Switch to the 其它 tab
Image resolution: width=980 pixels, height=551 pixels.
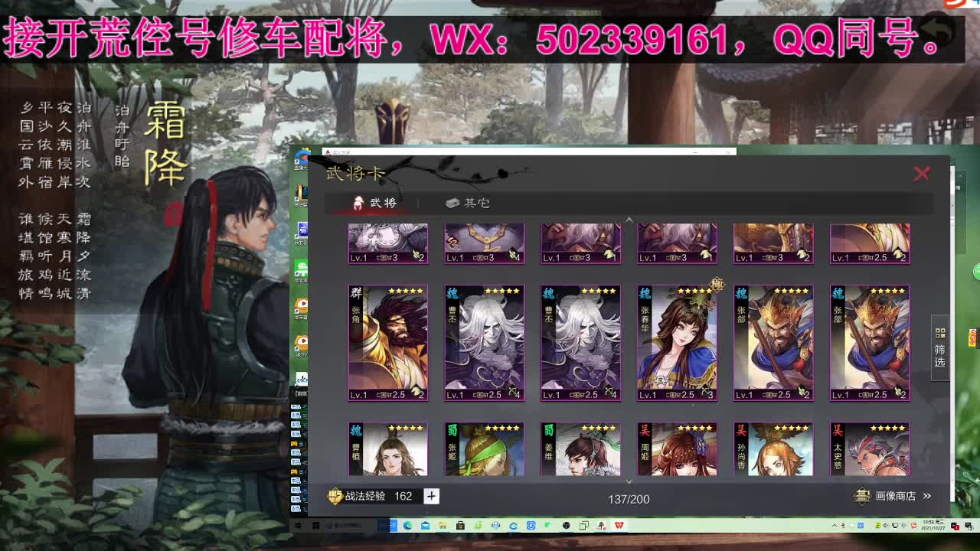[x=467, y=203]
